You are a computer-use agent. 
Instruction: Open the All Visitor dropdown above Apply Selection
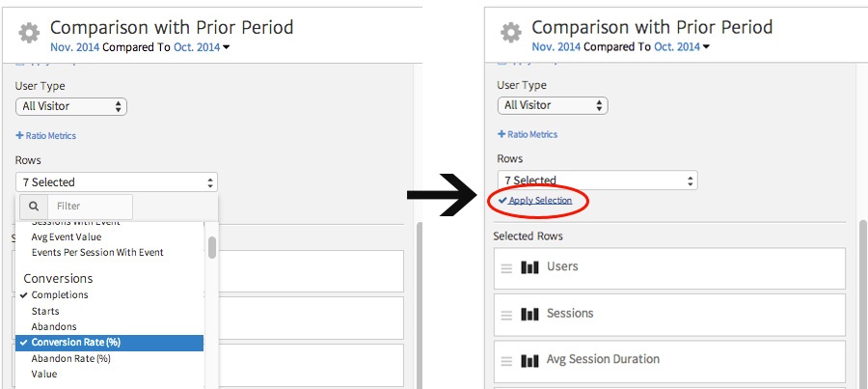click(x=553, y=105)
